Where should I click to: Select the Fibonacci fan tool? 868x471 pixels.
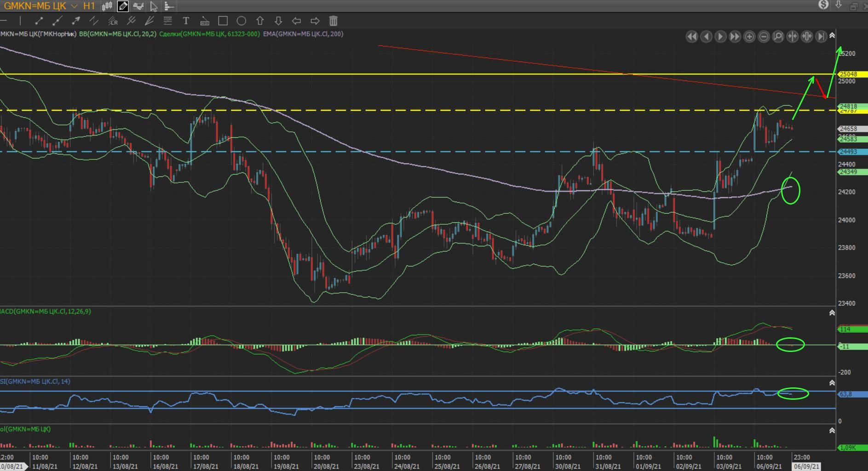pos(149,21)
